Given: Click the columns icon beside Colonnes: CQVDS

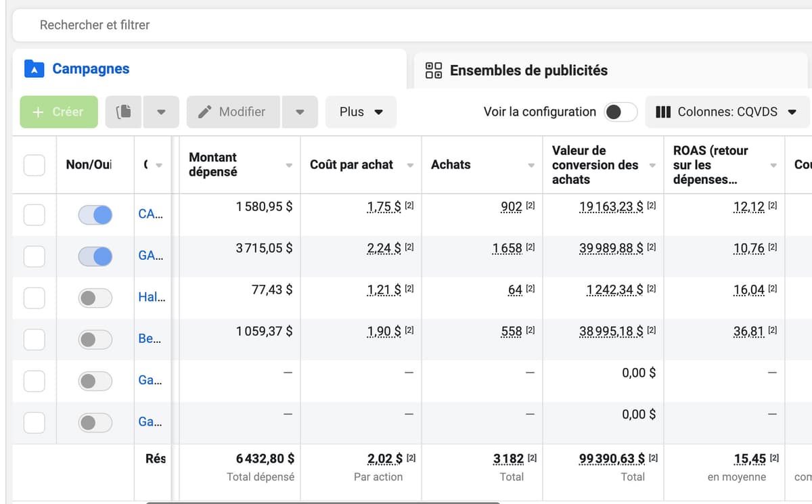Looking at the screenshot, I should (x=663, y=112).
